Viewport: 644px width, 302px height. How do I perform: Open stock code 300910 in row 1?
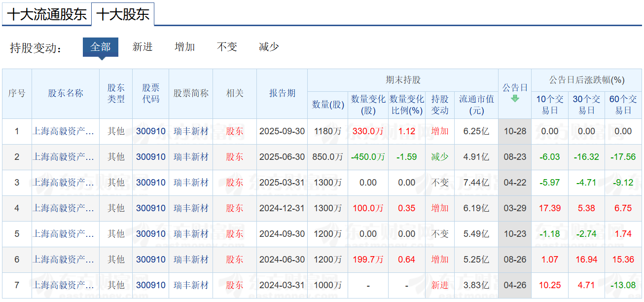coord(151,131)
